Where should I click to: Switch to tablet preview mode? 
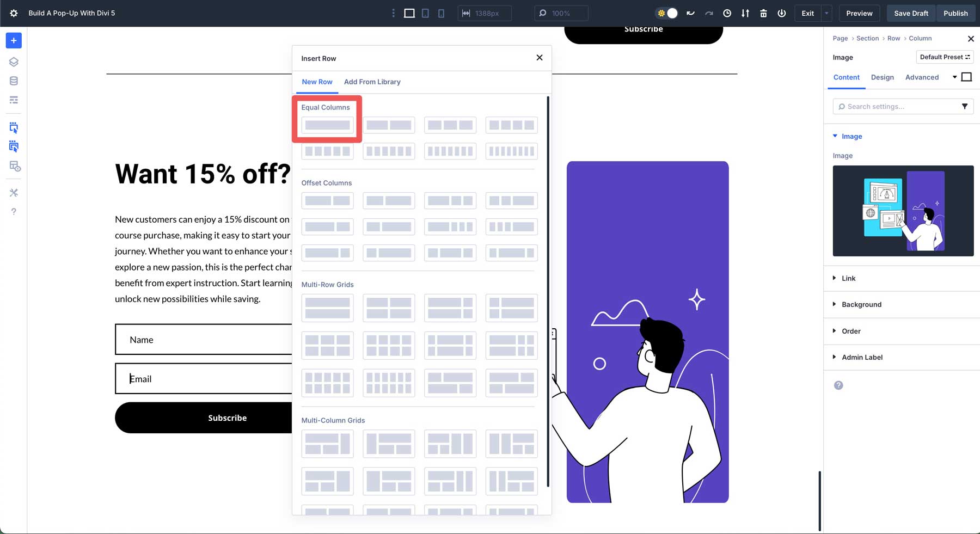[425, 13]
